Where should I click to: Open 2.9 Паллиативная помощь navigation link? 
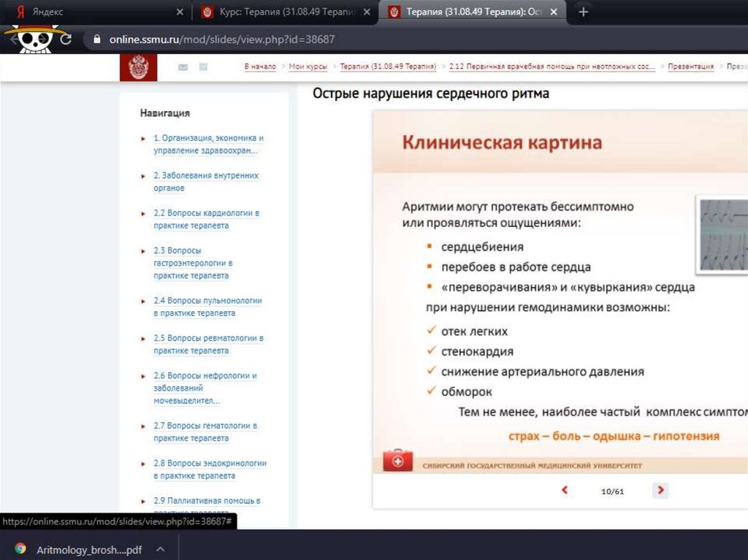[x=207, y=501]
